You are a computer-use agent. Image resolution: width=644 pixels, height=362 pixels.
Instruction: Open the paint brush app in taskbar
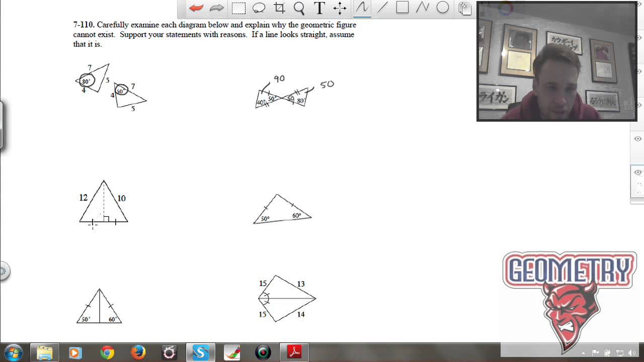232,353
